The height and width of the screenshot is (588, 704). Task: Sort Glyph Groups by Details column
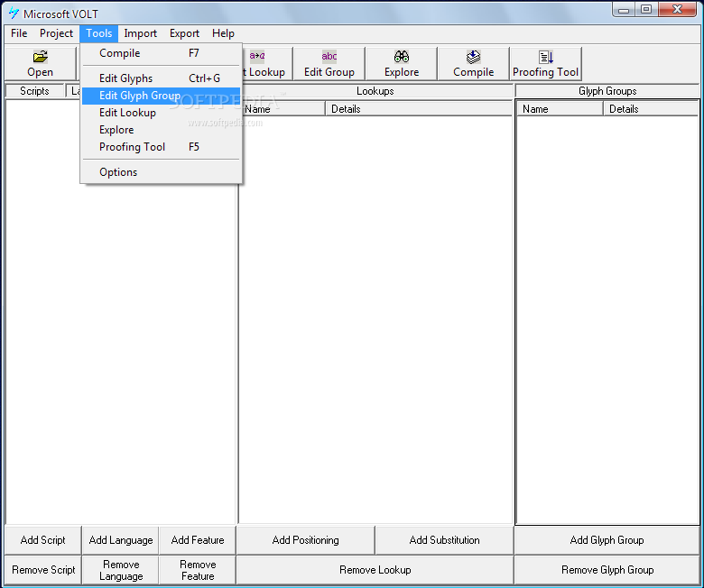point(651,109)
